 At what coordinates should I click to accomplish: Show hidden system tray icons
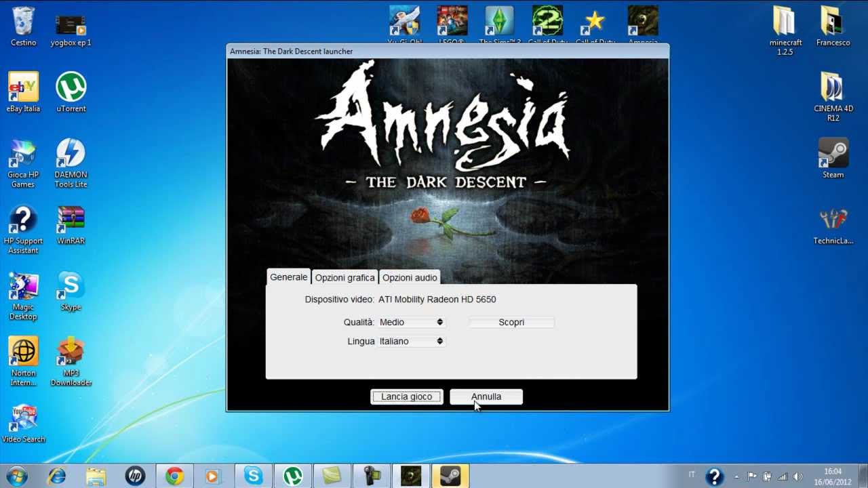(x=738, y=476)
